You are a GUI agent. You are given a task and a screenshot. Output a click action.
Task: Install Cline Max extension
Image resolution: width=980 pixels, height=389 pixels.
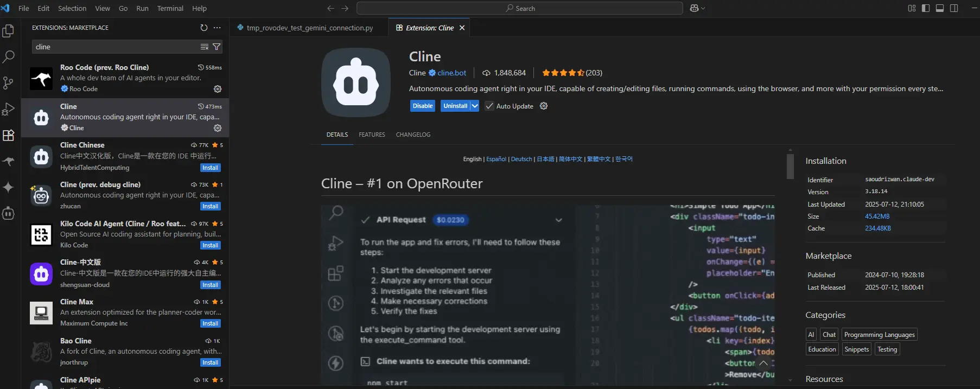211,323
